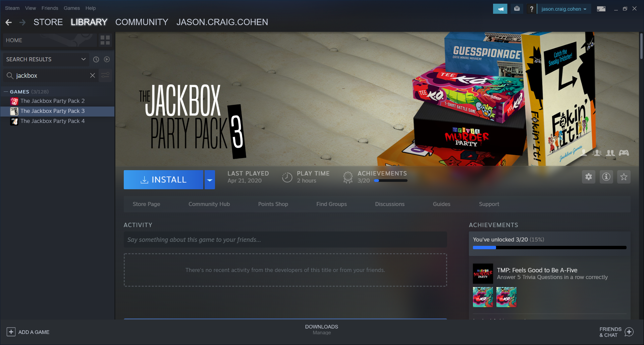Click Jackbox Party Pack 2 icon
644x345 pixels.
click(x=14, y=101)
